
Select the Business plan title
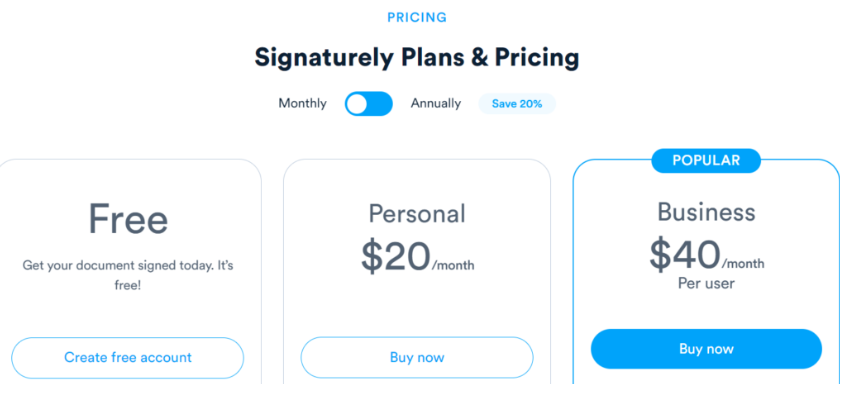(x=706, y=211)
